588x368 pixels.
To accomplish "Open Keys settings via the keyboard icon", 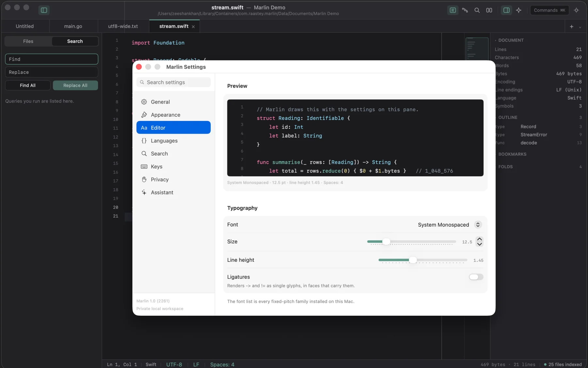I will click(x=144, y=166).
